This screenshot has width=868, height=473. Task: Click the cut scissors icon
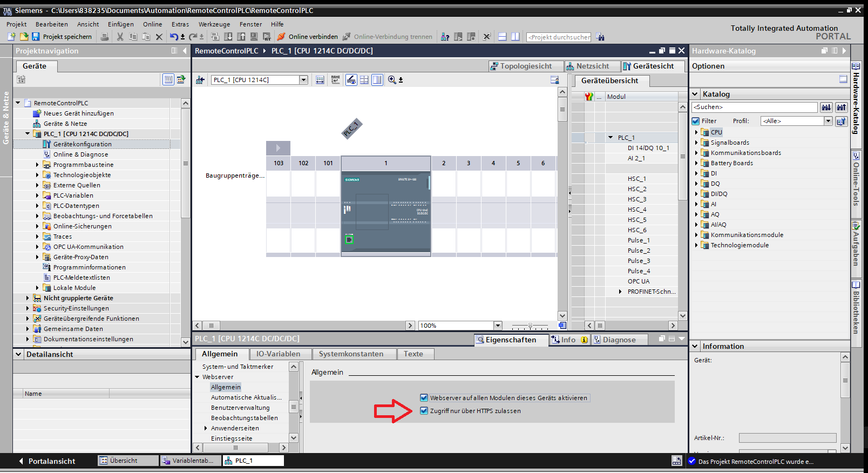click(120, 37)
